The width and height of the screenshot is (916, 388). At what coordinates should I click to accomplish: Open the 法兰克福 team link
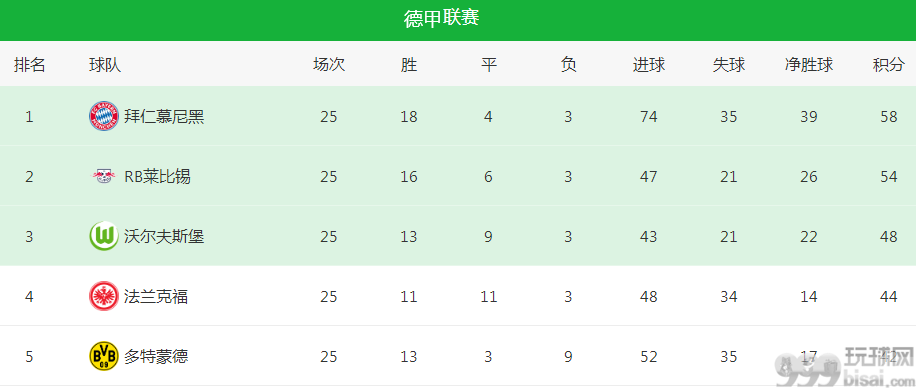tap(156, 297)
